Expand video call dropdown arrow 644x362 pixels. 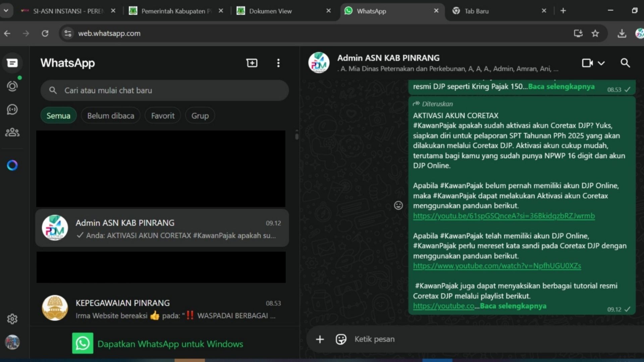[601, 63]
